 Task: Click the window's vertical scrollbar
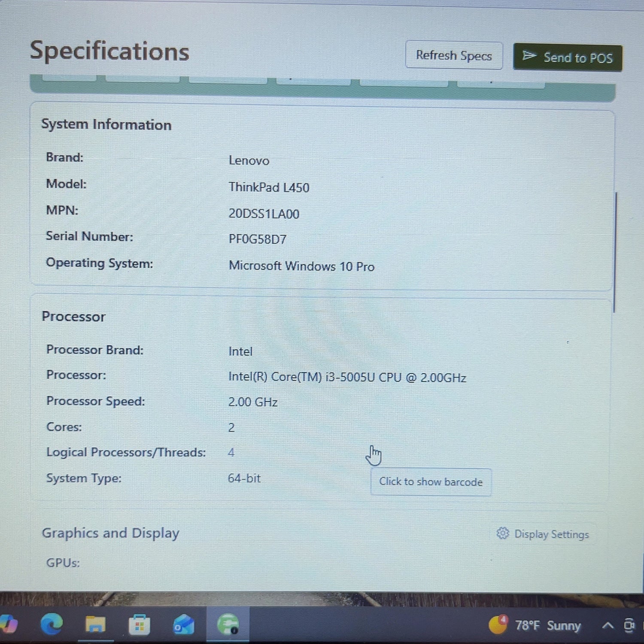(615, 252)
